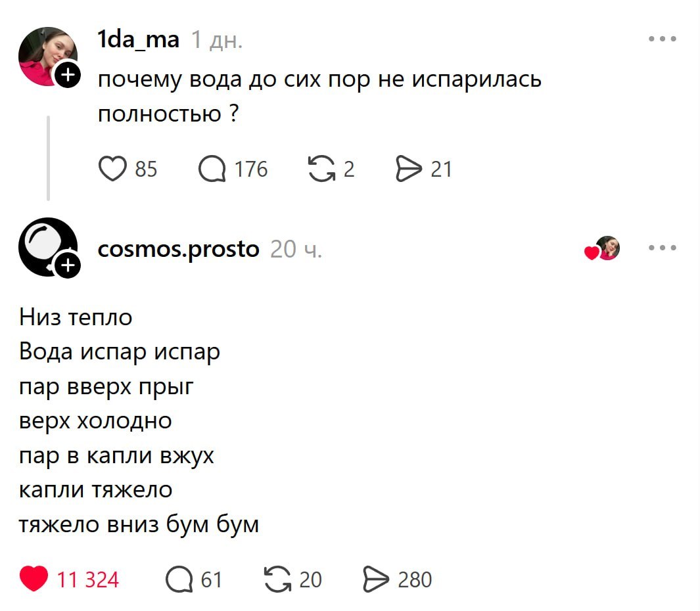Open comments on the cosmos.prosto reply

coord(179,579)
